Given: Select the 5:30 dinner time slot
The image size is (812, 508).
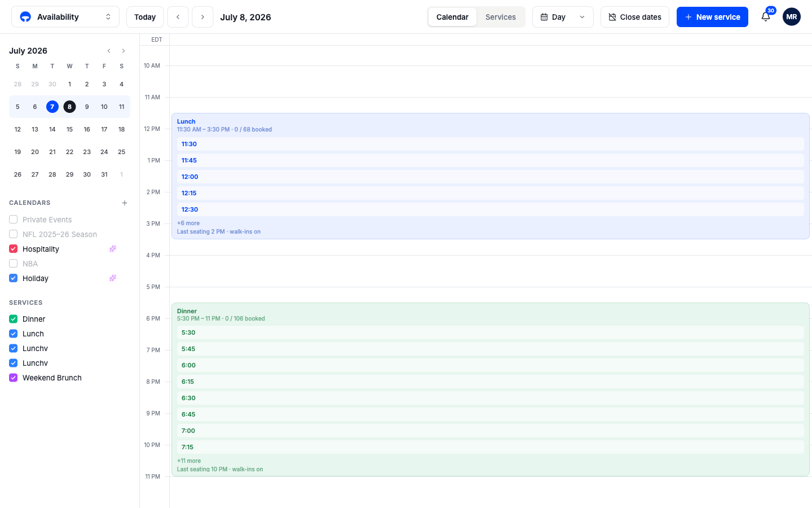Looking at the screenshot, I should (490, 332).
